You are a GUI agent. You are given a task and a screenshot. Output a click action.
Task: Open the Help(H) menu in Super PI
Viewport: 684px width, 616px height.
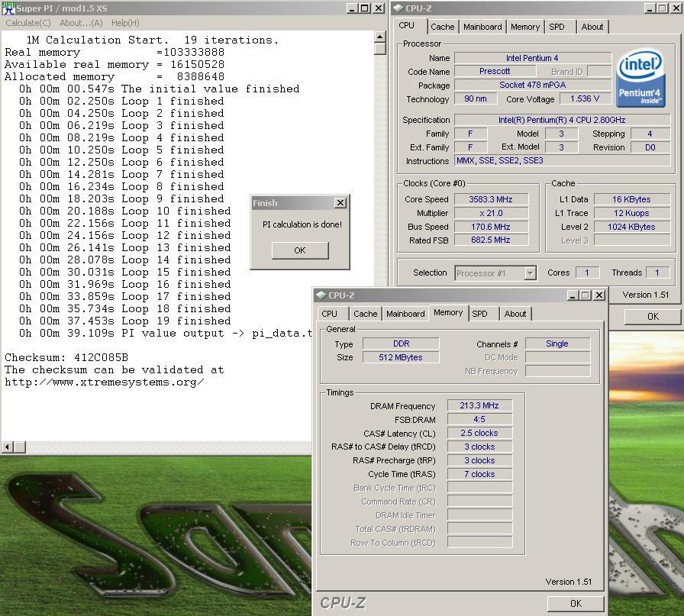click(x=125, y=23)
